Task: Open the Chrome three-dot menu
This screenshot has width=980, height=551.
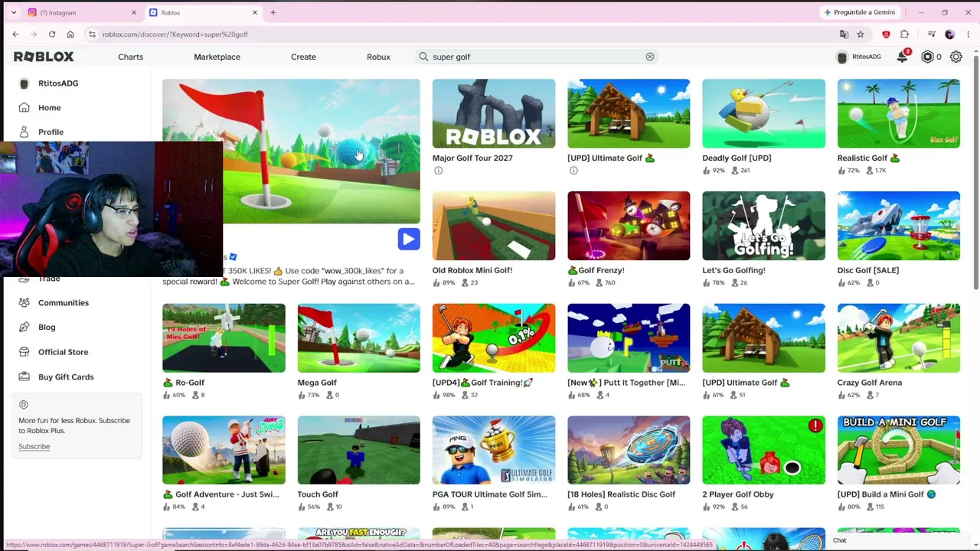Action: 969,34
